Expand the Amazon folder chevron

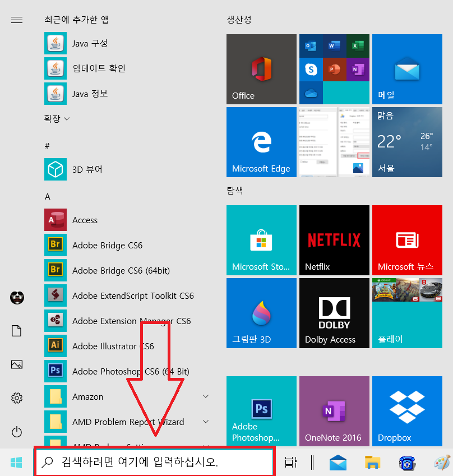206,396
